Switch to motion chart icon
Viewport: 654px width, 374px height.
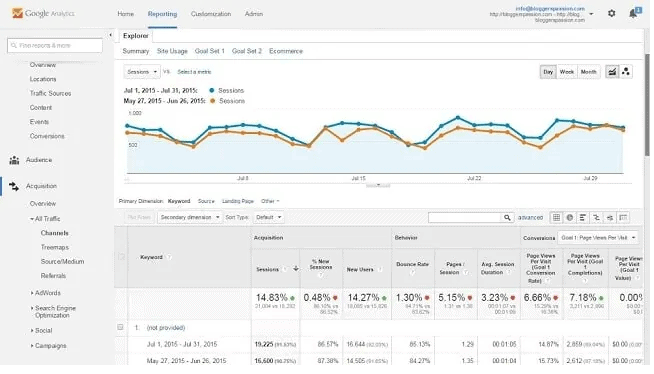tap(626, 72)
